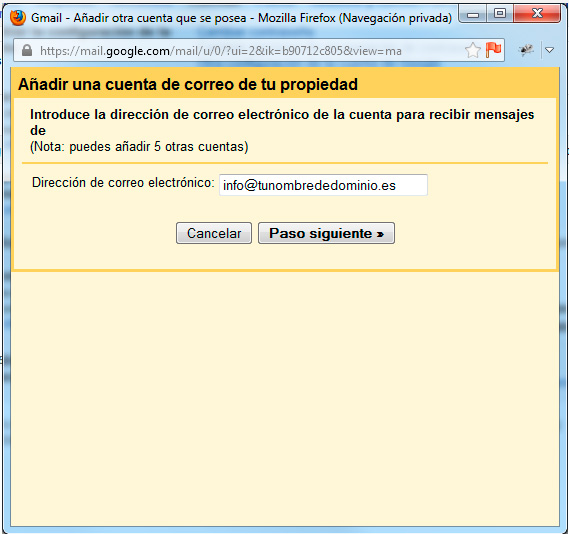The height and width of the screenshot is (534, 569).
Task: Open the bug-shaped extension icon in toolbar
Action: click(x=527, y=50)
